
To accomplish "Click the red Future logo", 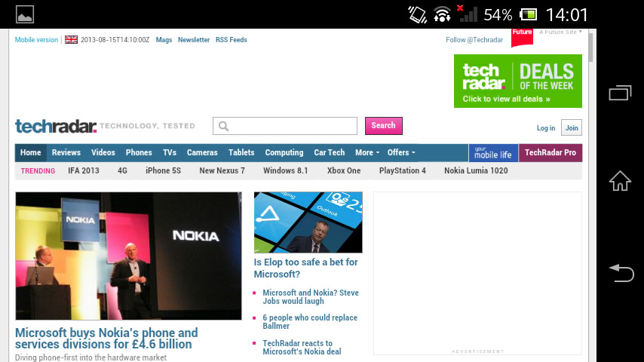I will [522, 37].
